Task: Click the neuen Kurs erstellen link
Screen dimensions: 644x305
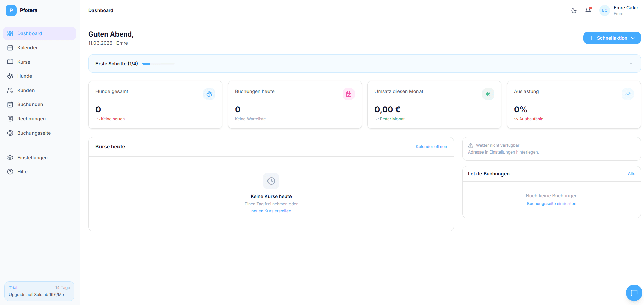Action: pos(271,211)
